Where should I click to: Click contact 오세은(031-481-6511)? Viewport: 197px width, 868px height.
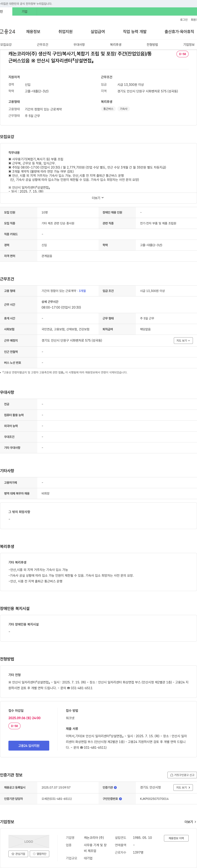coord(57,799)
